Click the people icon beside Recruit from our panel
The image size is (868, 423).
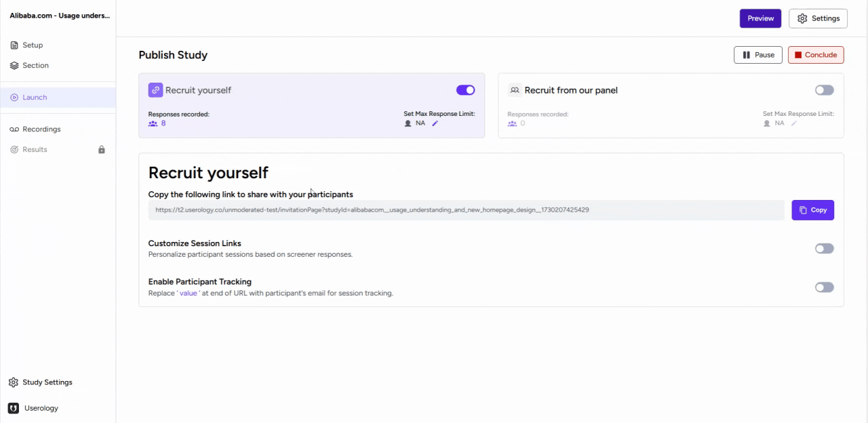(515, 90)
